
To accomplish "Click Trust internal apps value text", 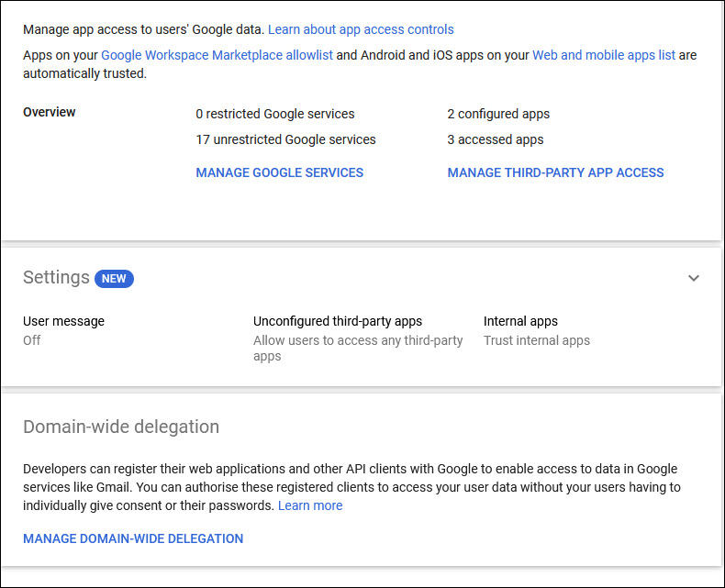I will (537, 340).
